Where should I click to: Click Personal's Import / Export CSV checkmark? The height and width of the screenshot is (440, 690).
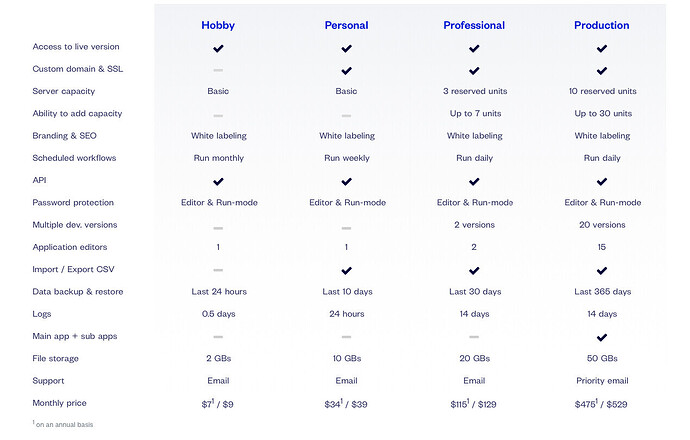346,271
